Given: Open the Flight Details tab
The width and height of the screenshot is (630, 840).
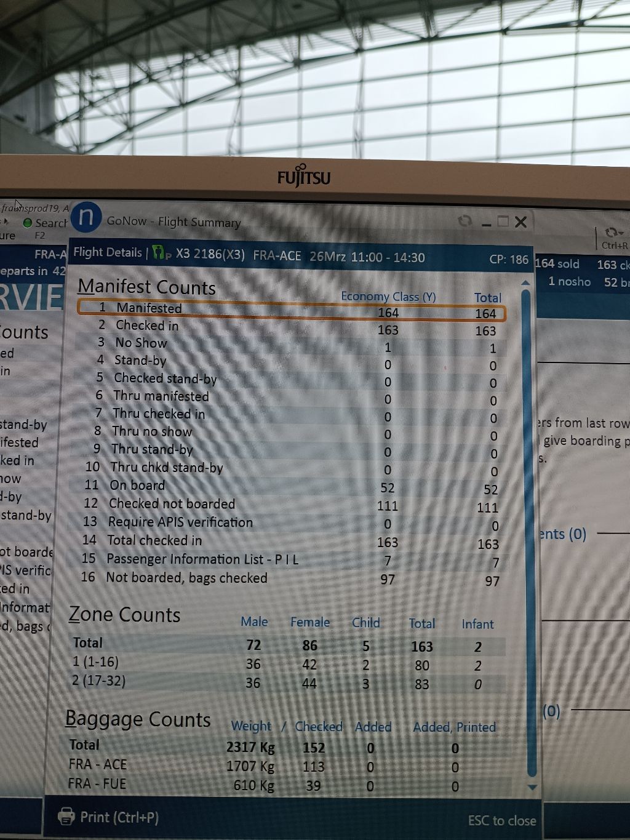Looking at the screenshot, I should 108,252.
